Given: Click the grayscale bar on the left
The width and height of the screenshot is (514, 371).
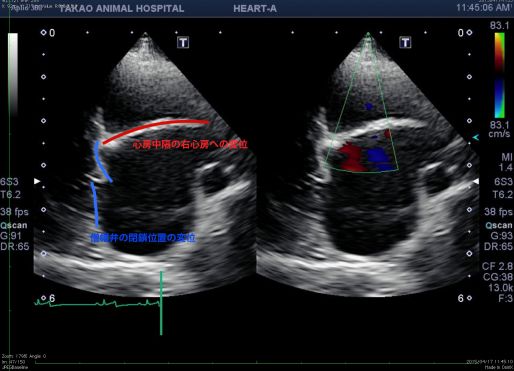Looking at the screenshot, I should (13, 73).
